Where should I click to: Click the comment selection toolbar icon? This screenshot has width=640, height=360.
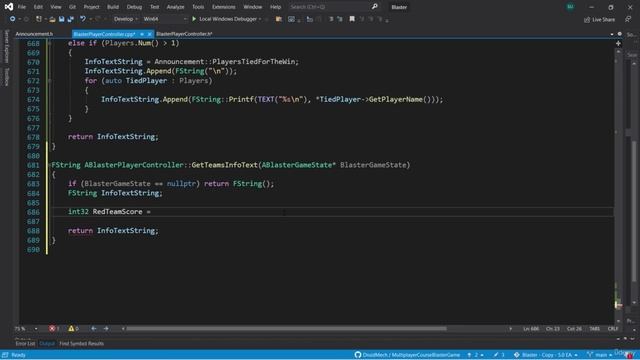331,19
